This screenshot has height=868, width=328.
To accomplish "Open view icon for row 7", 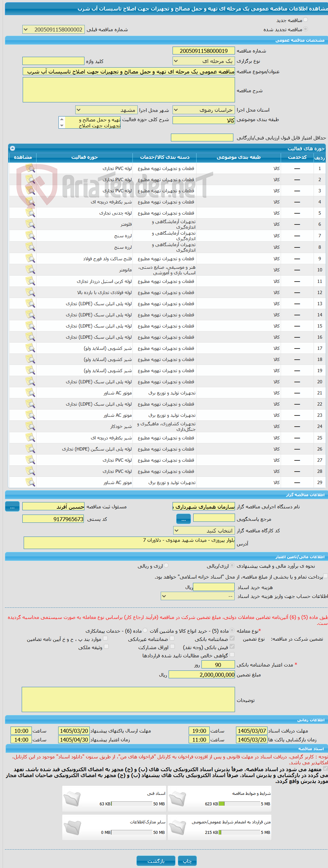I will (30, 236).
